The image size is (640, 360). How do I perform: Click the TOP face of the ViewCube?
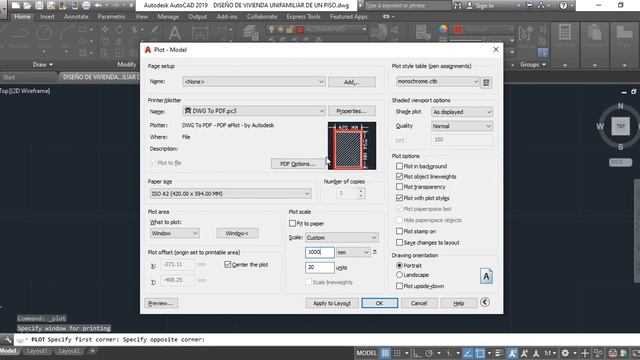point(620,126)
